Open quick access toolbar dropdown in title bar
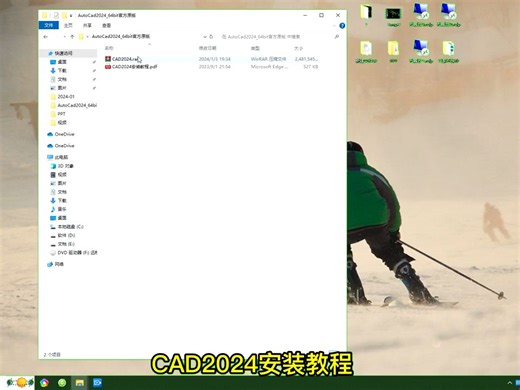This screenshot has height=390, width=520. click(71, 16)
